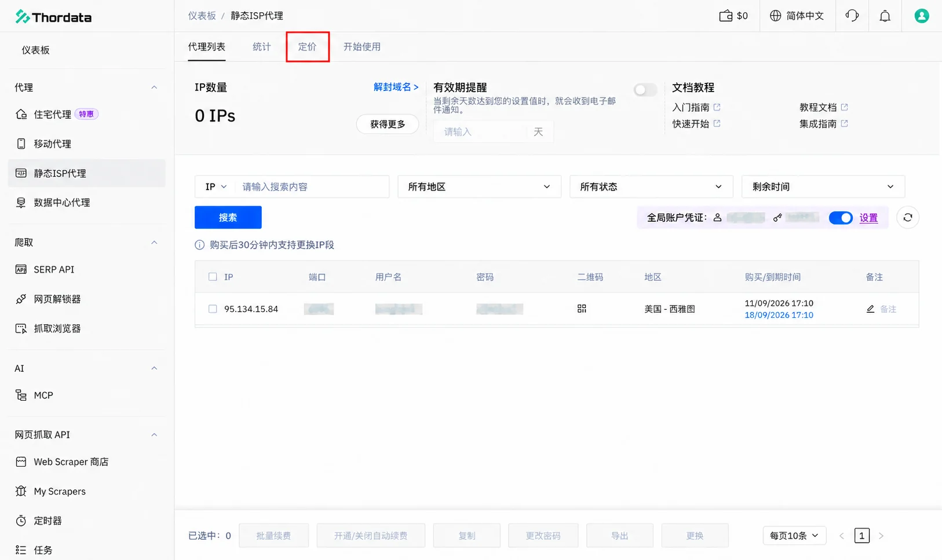Image resolution: width=942 pixels, height=560 pixels.
Task: Select the 代理列表 tab
Action: [207, 47]
